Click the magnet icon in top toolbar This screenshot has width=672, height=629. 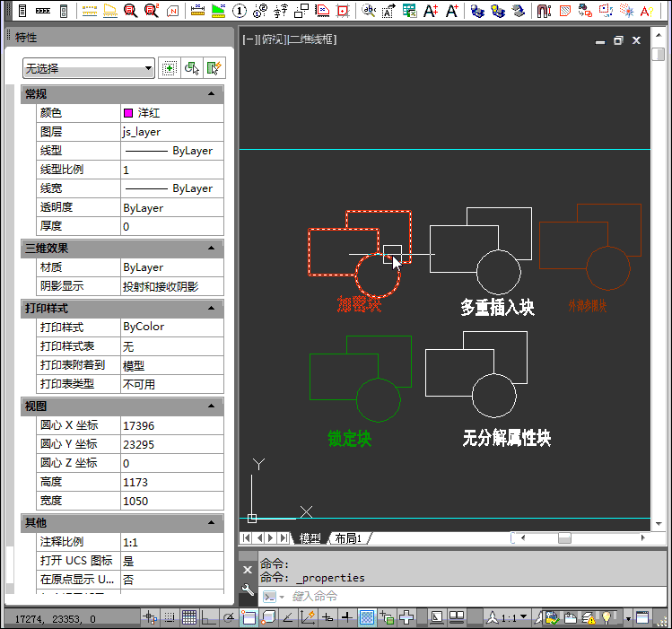[545, 11]
